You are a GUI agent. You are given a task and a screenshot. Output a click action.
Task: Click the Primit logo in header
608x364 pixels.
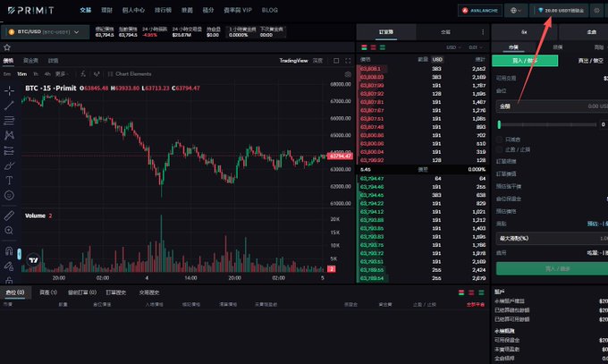tap(30, 11)
